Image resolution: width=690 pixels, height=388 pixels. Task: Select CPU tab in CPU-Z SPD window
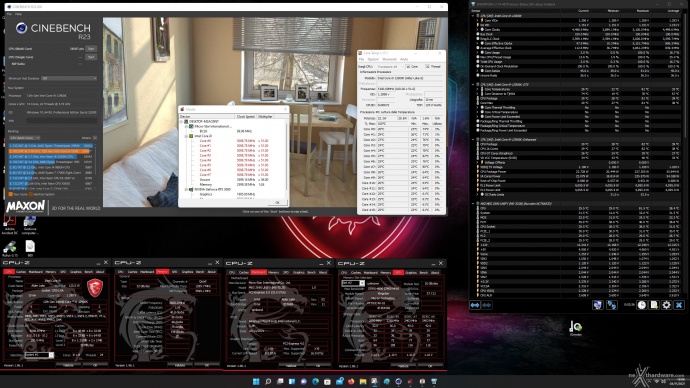(x=344, y=272)
